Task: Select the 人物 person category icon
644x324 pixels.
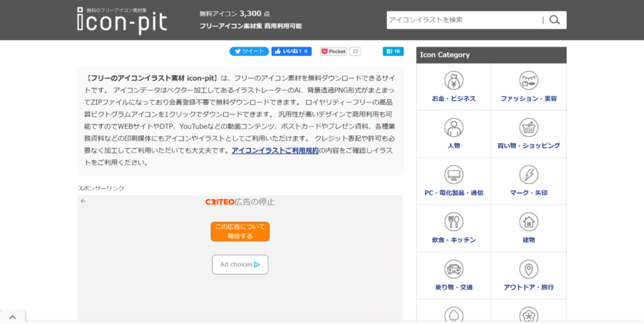Action: [454, 127]
